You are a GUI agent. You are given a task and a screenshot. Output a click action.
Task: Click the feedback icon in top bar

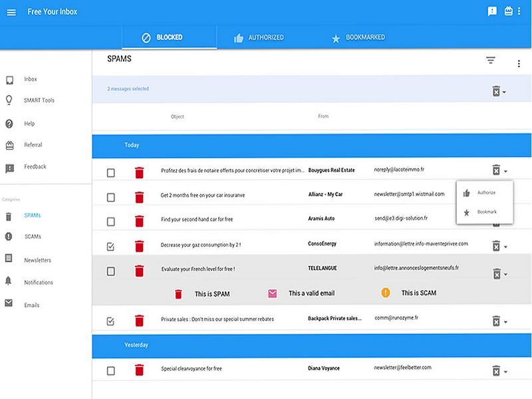click(492, 11)
